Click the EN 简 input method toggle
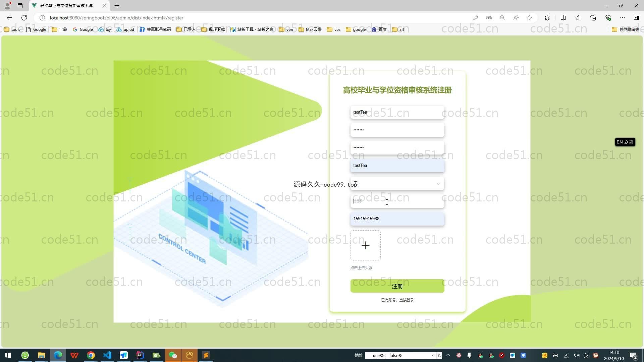The width and height of the screenshot is (644, 362). [x=625, y=142]
